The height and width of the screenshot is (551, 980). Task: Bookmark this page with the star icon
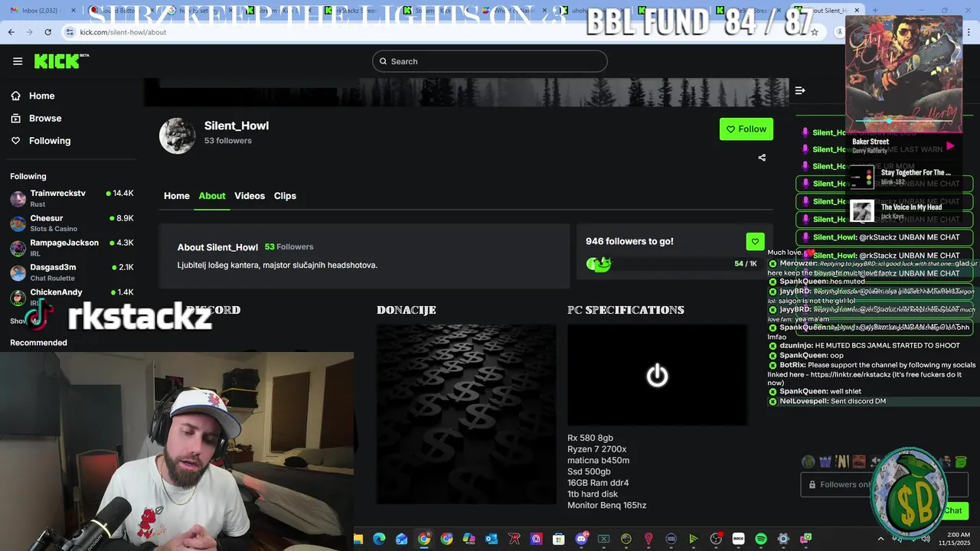coord(815,32)
